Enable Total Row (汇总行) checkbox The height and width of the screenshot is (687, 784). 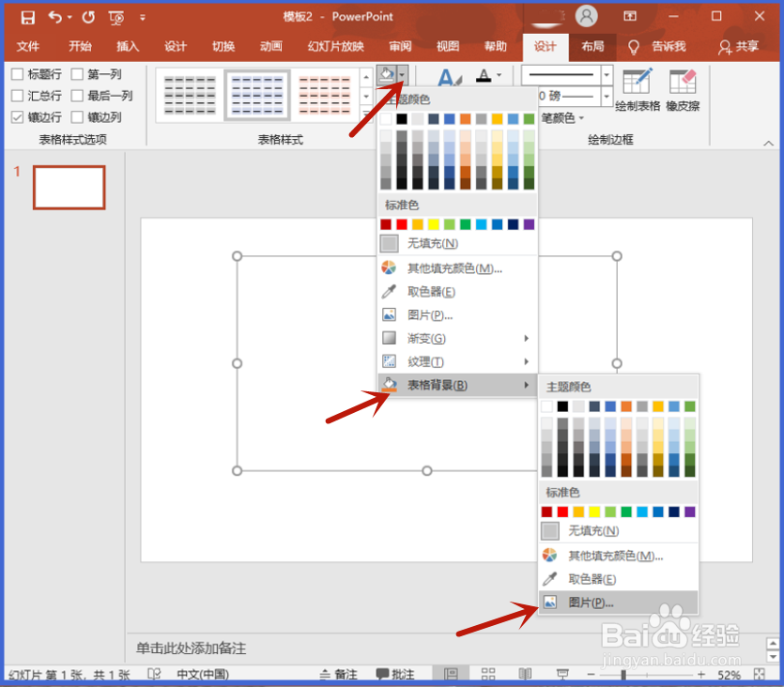coord(18,96)
